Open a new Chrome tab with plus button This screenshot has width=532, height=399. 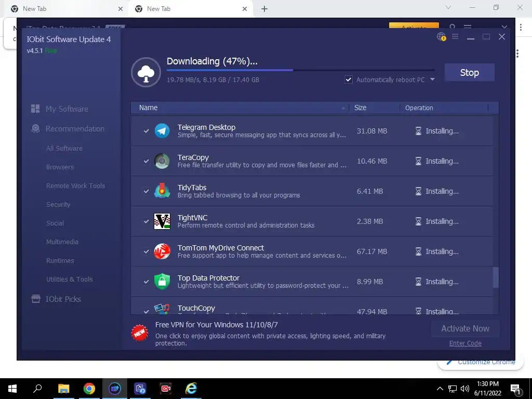(264, 9)
